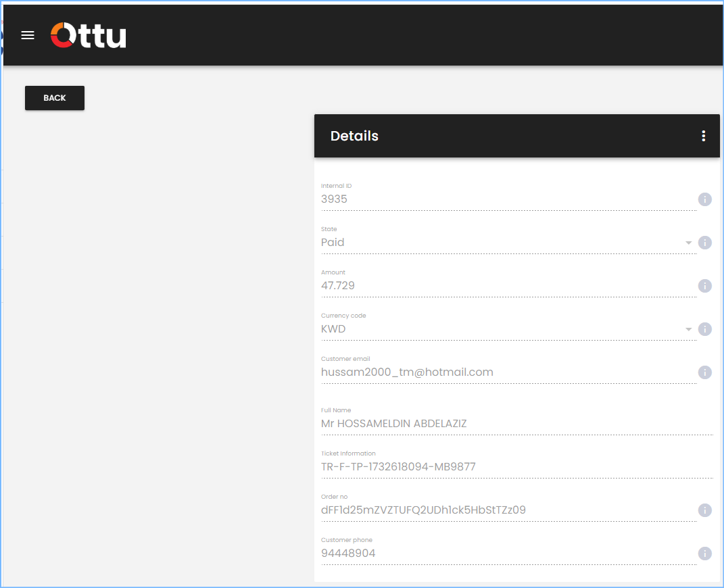This screenshot has width=724, height=588.
Task: Click the Customer phone field 94448904
Action: coord(509,554)
